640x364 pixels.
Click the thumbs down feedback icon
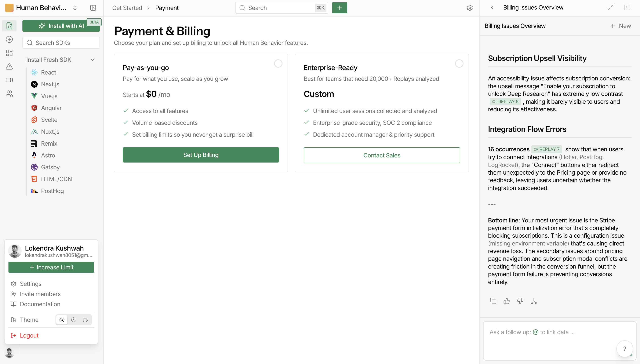[520, 301]
